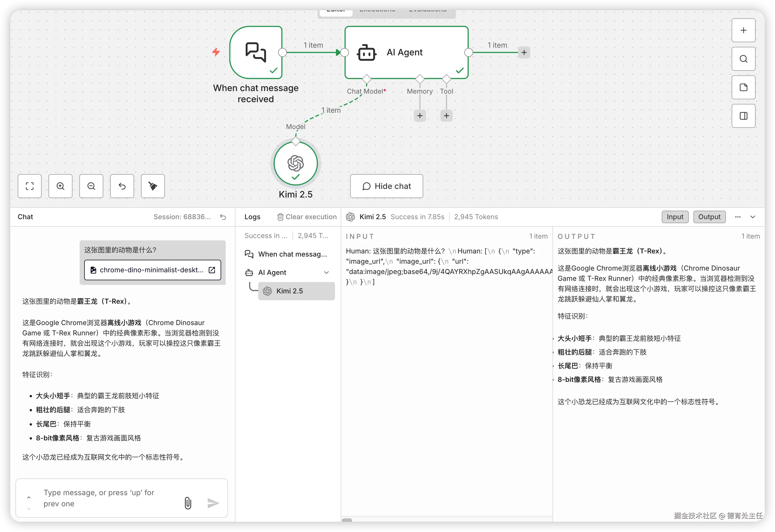Open the side panel toggle icon
The width and height of the screenshot is (775, 532).
coord(743,116)
